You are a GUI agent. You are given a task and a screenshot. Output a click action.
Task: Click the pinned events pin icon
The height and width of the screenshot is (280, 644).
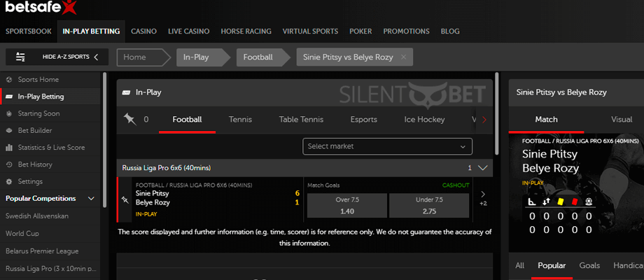pos(129,120)
